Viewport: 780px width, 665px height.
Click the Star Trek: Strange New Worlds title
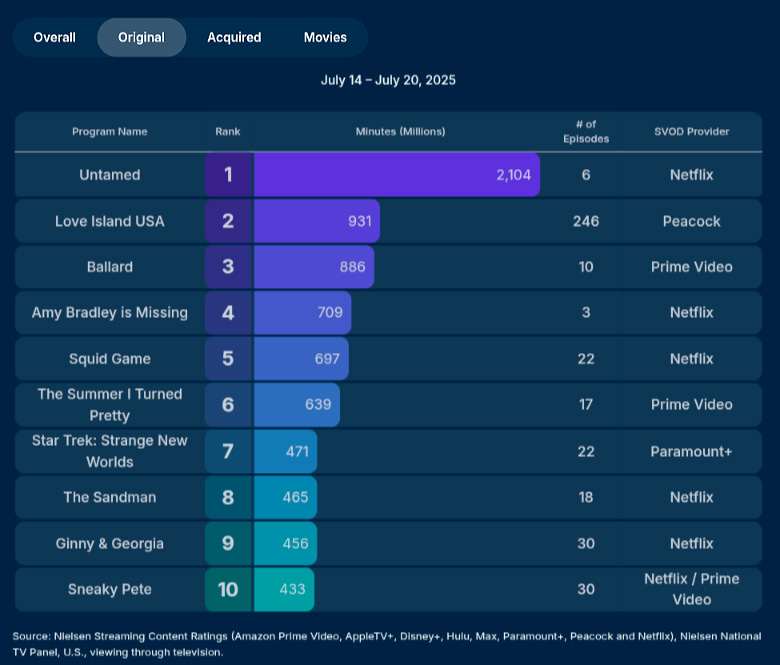110,451
